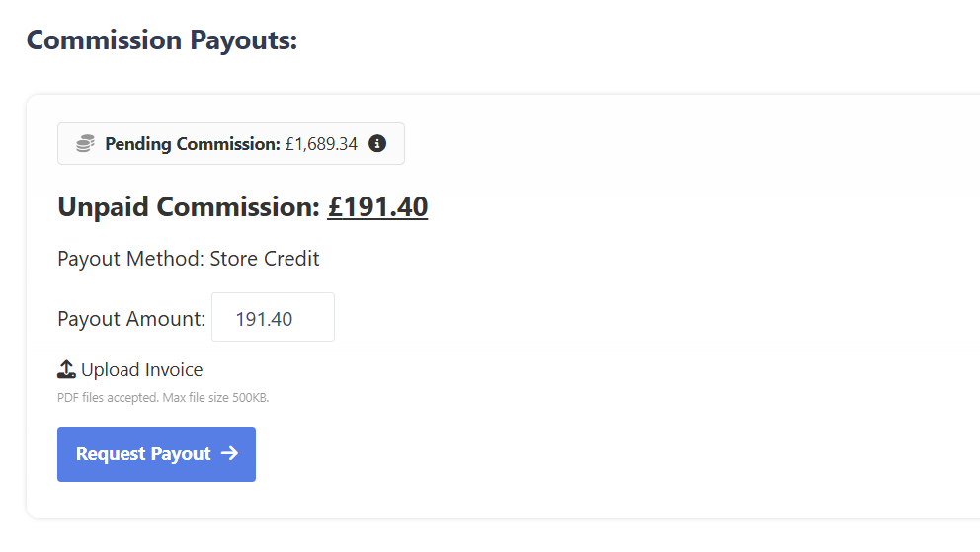The height and width of the screenshot is (552, 980).
Task: Click the £1,689.34 pending amount value
Action: click(321, 144)
